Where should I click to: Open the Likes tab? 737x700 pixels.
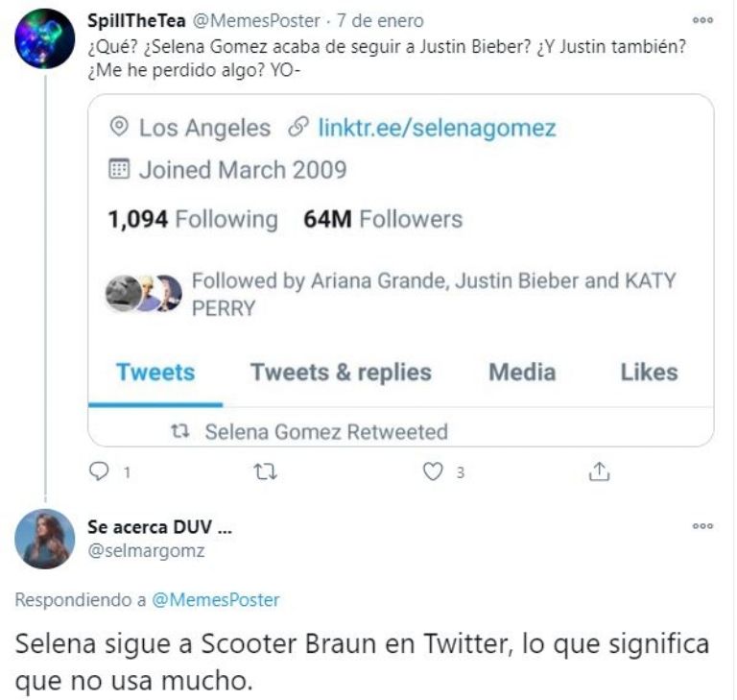(x=649, y=373)
